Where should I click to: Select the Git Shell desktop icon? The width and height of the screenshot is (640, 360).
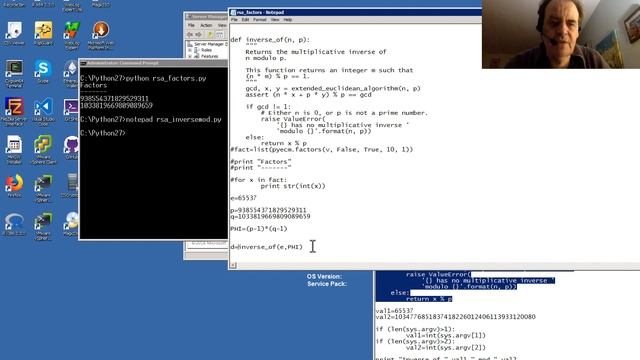tap(71, 109)
